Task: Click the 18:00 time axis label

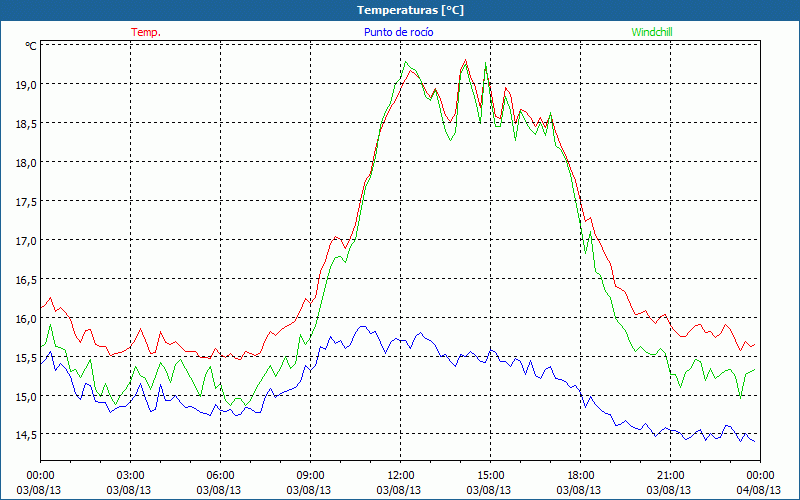Action: point(580,476)
